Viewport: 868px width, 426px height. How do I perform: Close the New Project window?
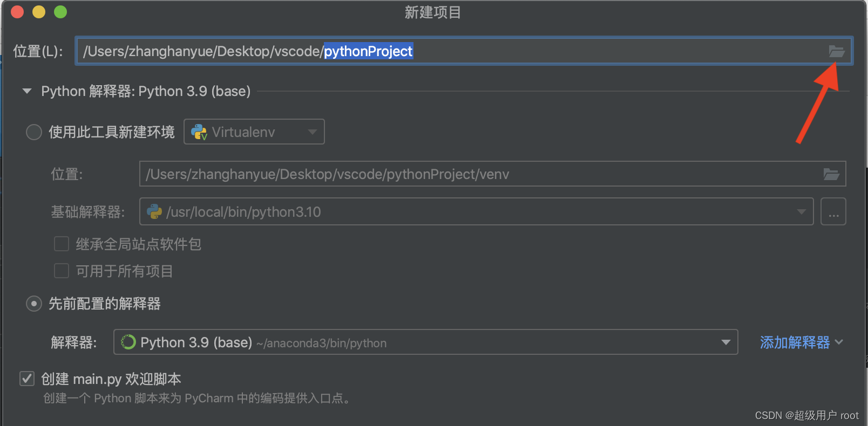(x=17, y=12)
